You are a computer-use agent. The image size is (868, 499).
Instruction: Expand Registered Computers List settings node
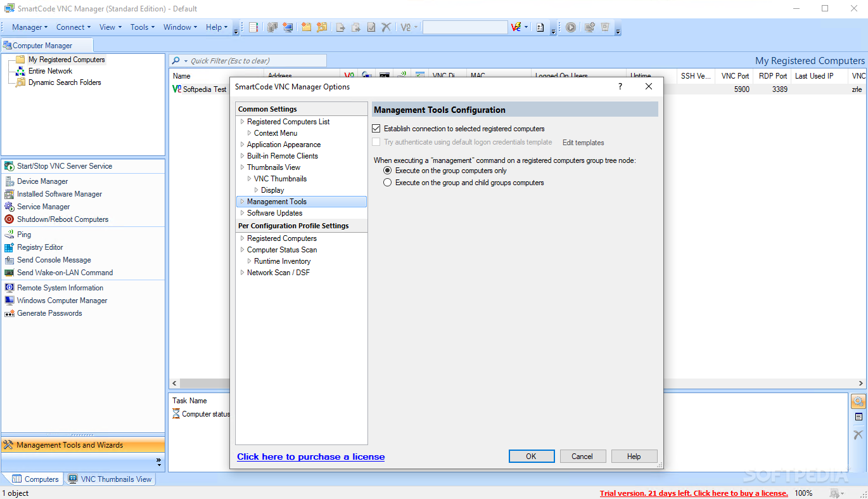(242, 122)
